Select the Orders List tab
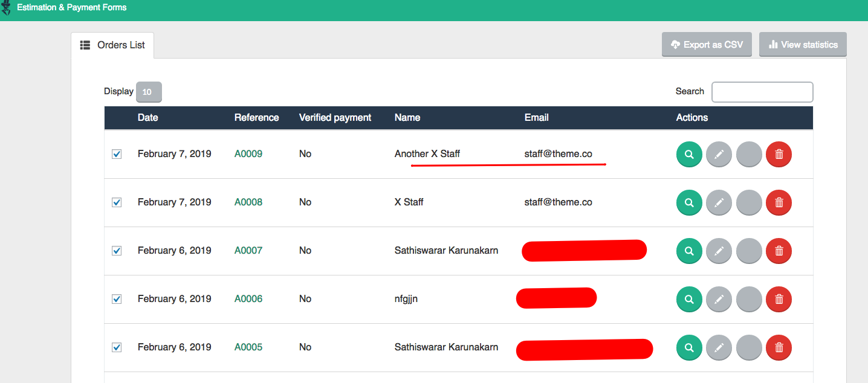868x383 pixels. tap(112, 45)
